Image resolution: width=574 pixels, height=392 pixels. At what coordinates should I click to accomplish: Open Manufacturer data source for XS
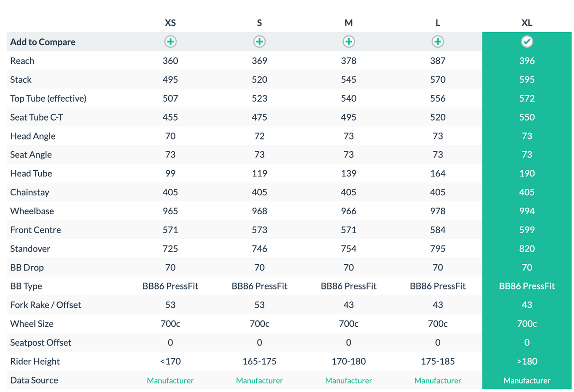[170, 380]
